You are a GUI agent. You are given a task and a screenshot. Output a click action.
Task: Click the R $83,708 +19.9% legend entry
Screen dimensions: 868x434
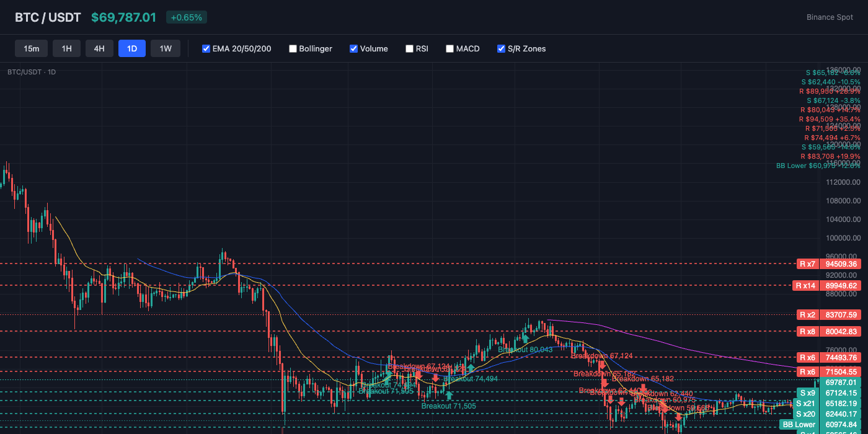pyautogui.click(x=830, y=156)
